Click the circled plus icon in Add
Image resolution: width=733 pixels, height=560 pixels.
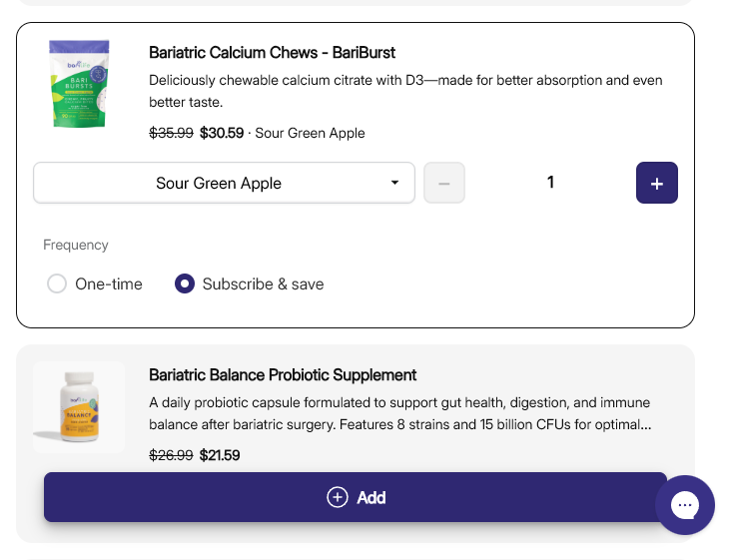point(338,497)
